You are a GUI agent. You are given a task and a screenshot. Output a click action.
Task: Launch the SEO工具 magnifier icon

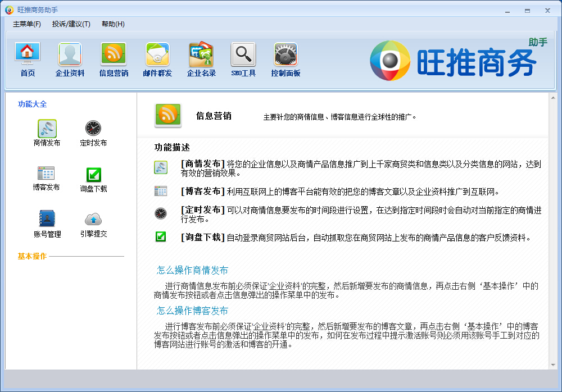[243, 54]
